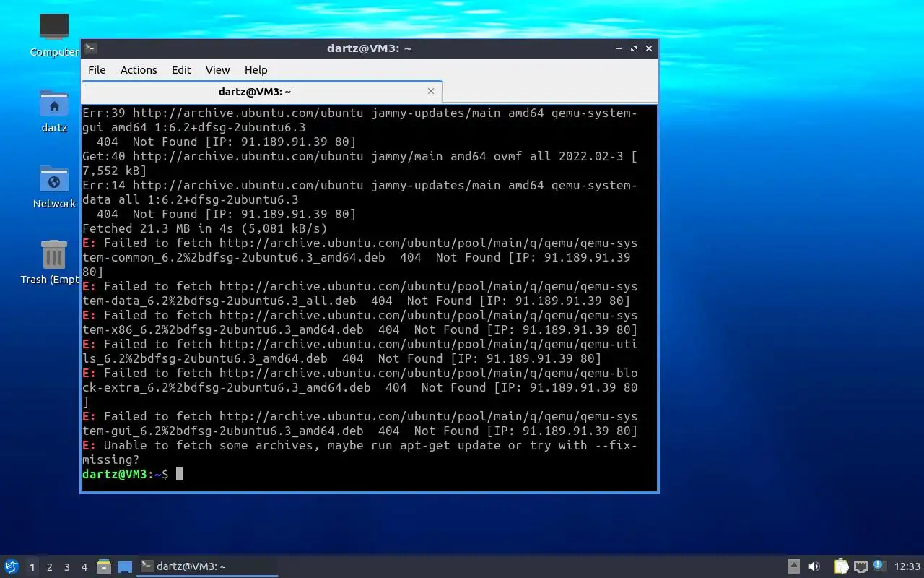Viewport: 924px width, 578px height.
Task: Open the File menu
Action: [97, 69]
